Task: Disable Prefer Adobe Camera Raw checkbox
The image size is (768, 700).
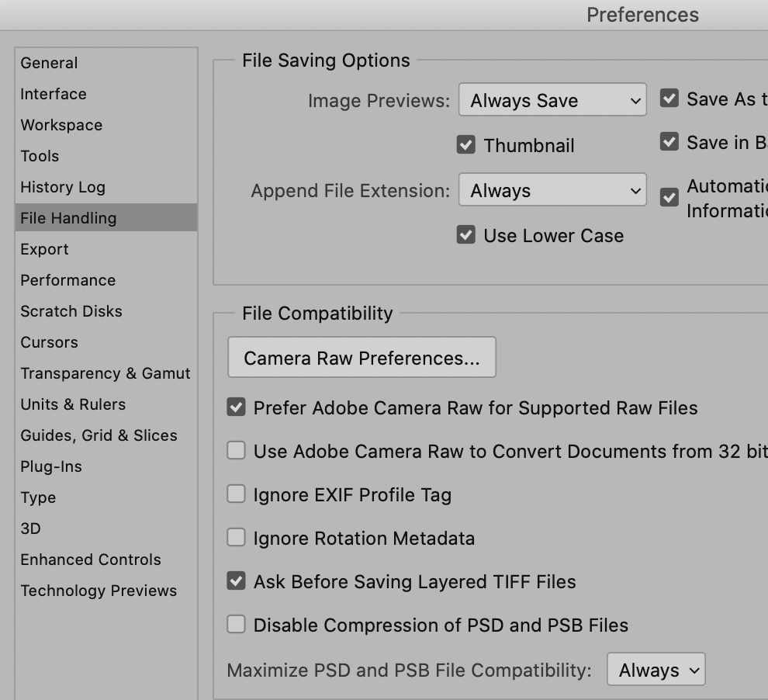Action: tap(236, 407)
